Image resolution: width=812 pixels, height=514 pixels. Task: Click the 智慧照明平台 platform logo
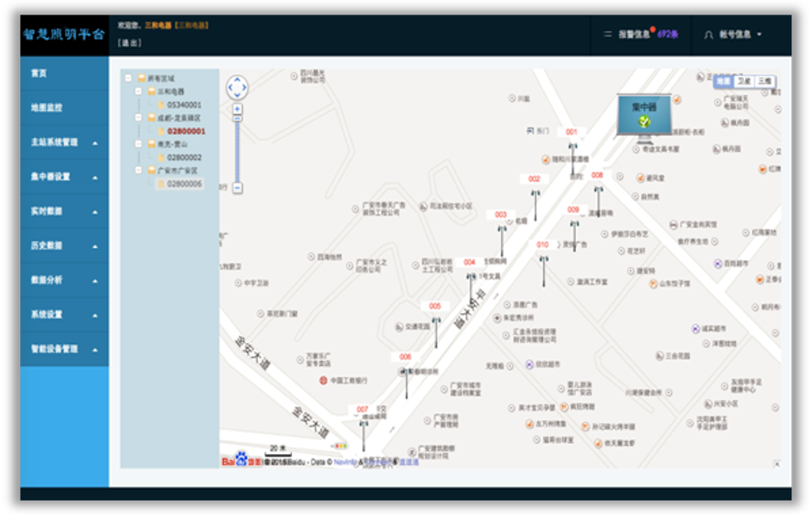[64, 34]
